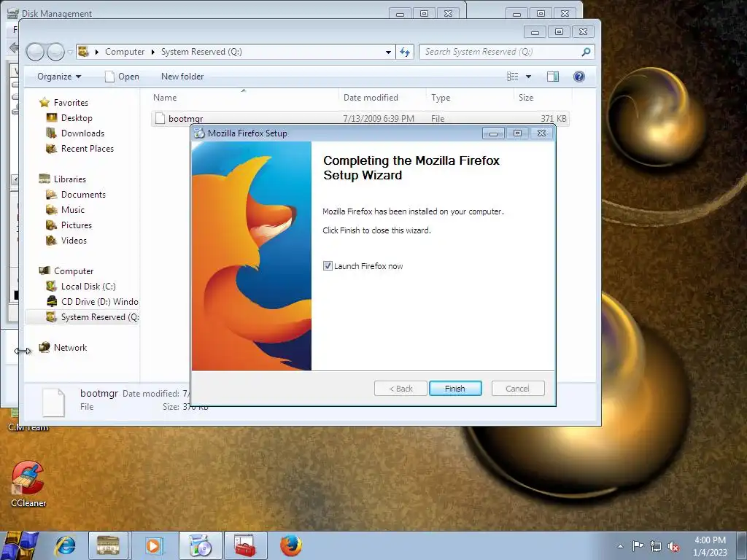
Task: Click New folder in Explorer toolbar
Action: point(182,76)
